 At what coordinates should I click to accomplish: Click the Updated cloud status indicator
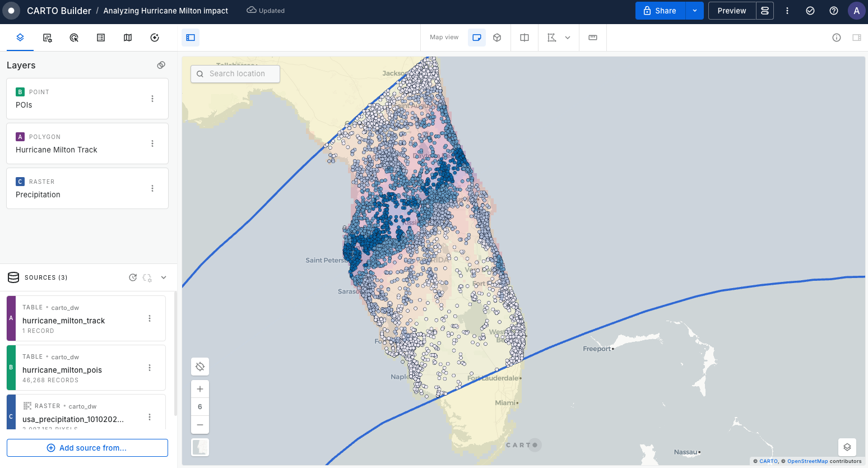coord(266,11)
